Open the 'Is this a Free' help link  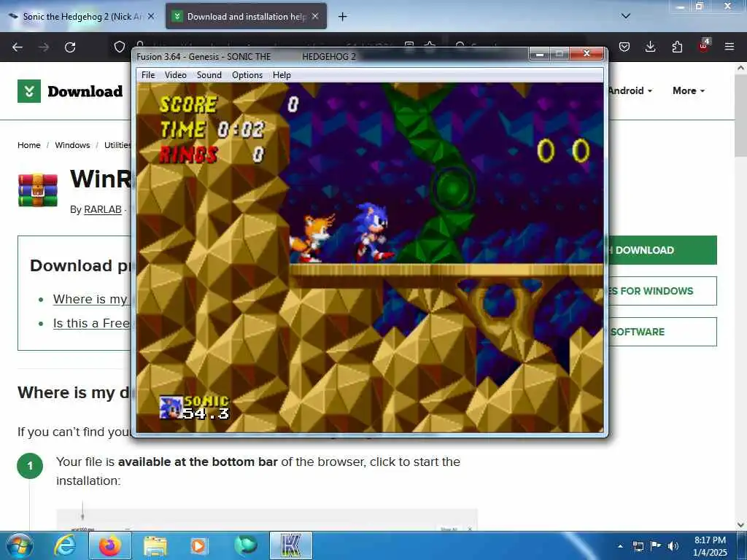[x=91, y=323]
